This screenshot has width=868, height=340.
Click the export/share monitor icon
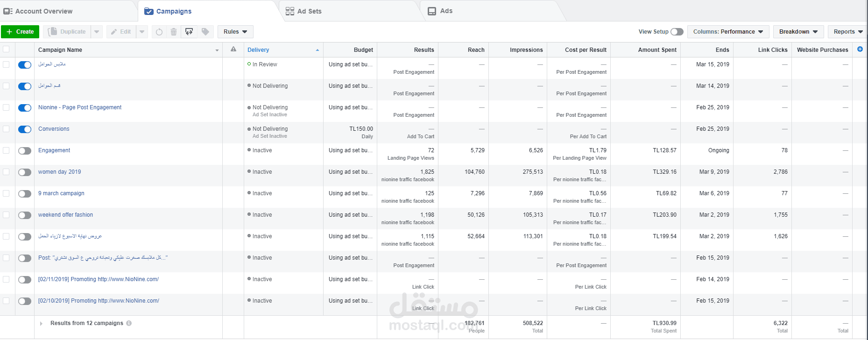coord(189,32)
